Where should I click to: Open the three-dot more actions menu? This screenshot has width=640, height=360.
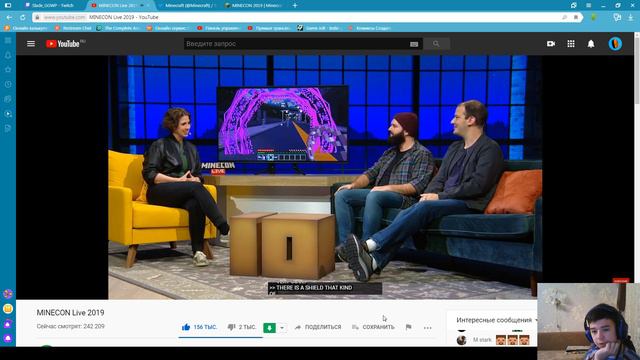[427, 327]
